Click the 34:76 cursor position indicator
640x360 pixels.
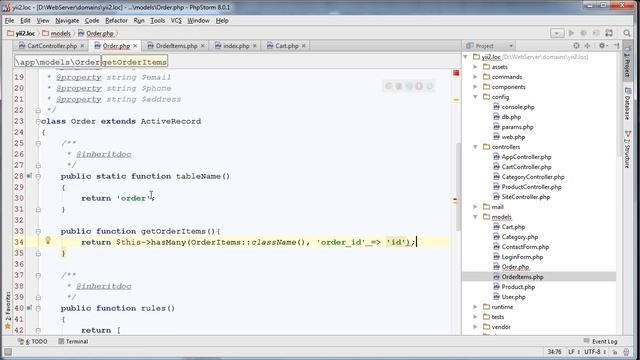click(x=554, y=352)
